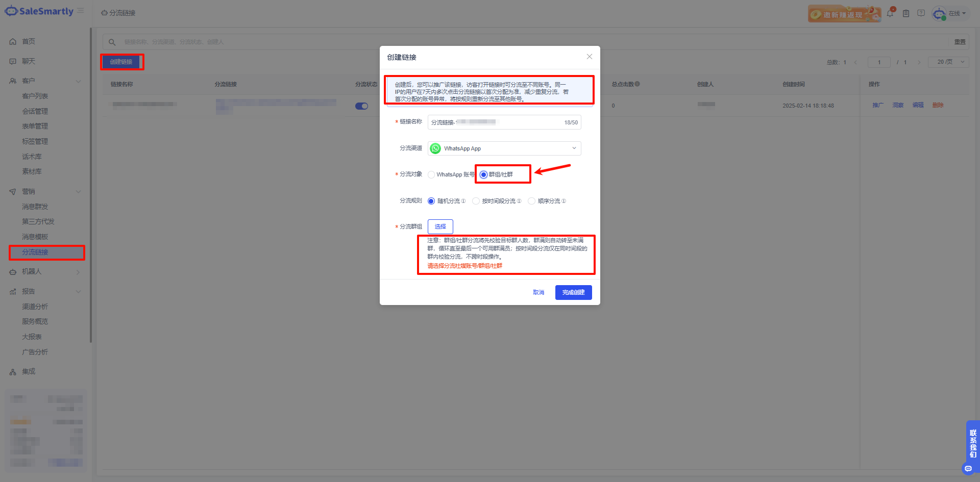Click the 选择 button for 分流群组

(x=440, y=226)
